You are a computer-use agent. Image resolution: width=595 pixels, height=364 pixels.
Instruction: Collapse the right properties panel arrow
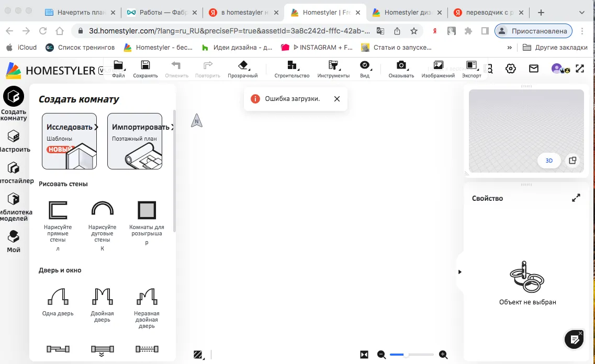coord(459,272)
